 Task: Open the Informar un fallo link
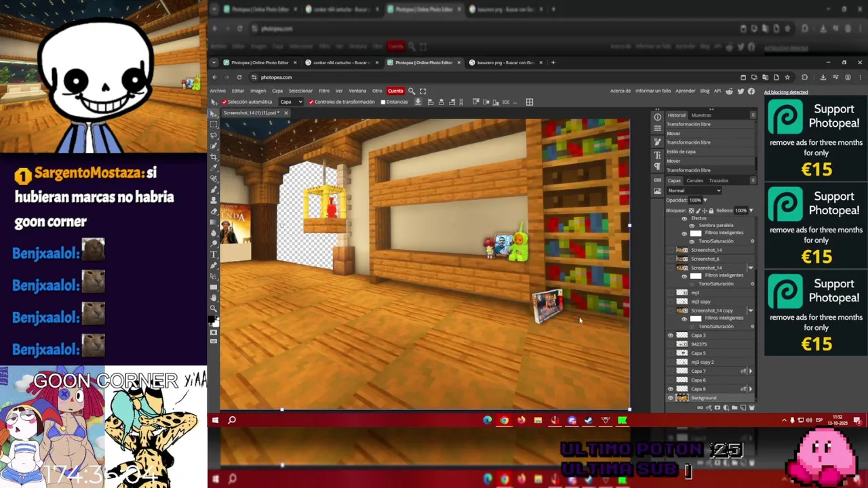(x=653, y=91)
